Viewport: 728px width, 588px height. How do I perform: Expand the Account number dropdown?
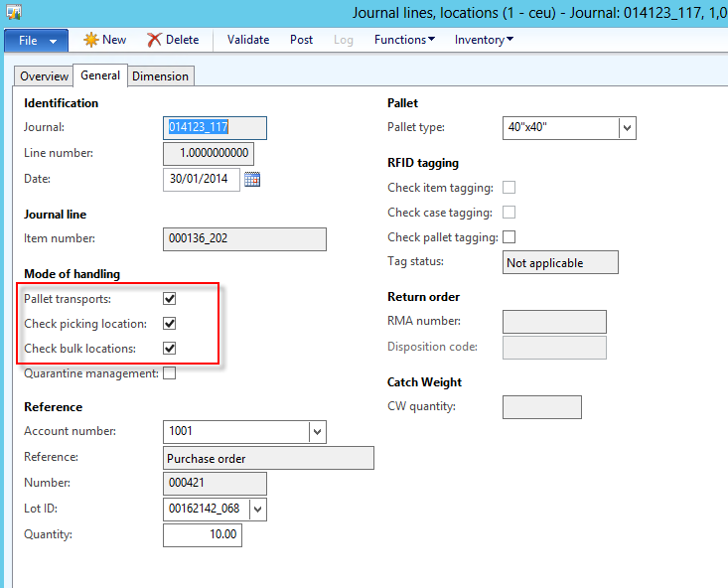coord(317,432)
